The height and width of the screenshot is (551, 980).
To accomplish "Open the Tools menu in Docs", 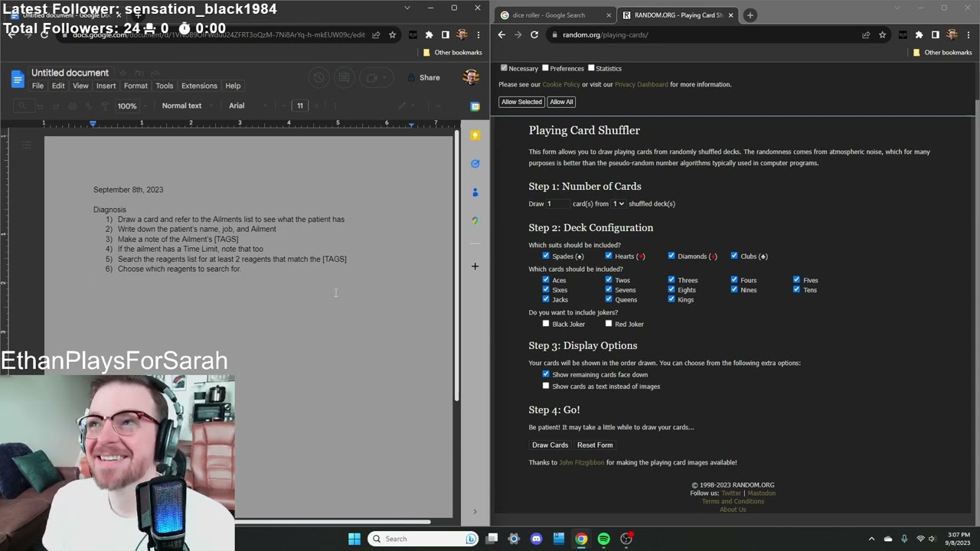I will pos(165,86).
